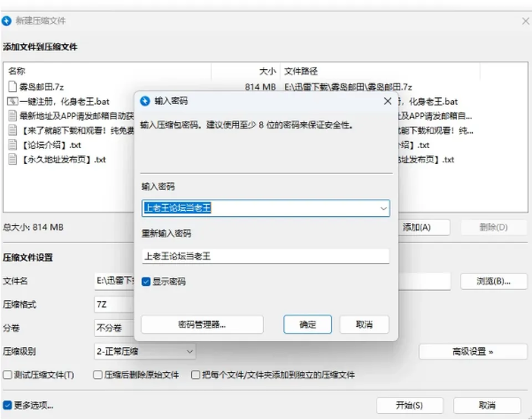Open the 压缩级别 2-正常压缩 dropdown
Viewport: 532px width, 420px height.
(x=145, y=351)
